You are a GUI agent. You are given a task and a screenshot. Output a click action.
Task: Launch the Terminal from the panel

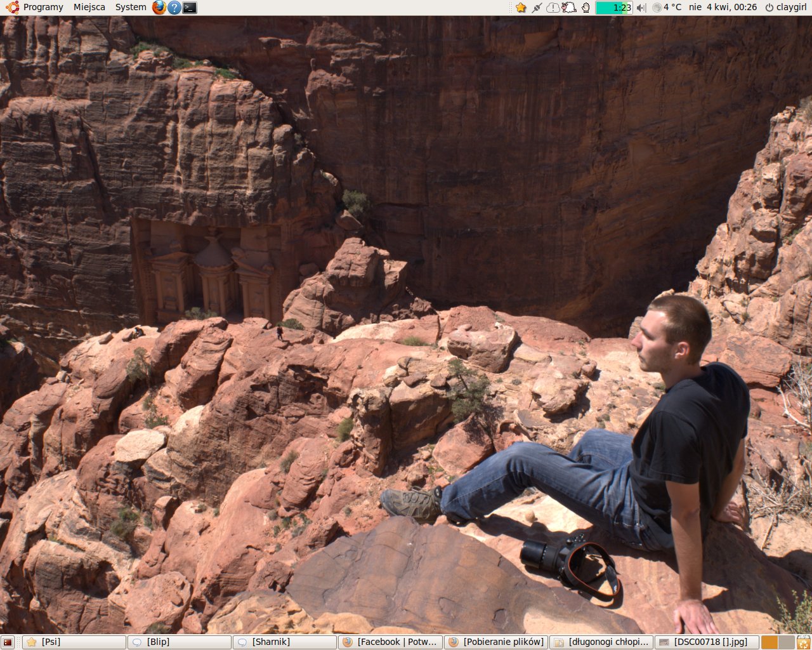tap(190, 8)
